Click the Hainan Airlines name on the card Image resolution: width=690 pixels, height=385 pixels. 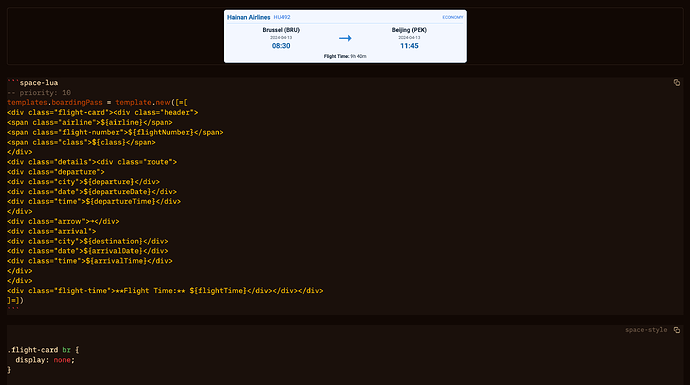(248, 17)
